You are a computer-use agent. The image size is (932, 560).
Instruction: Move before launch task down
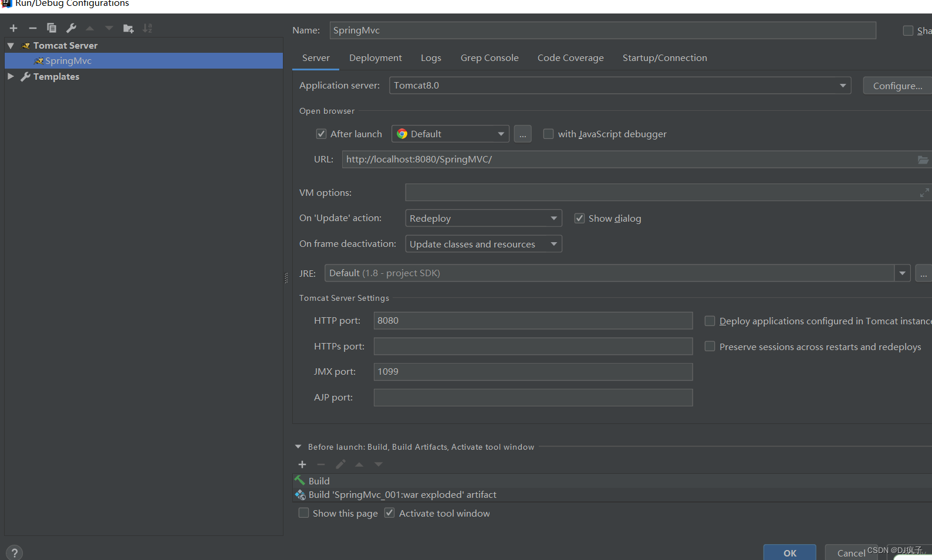[x=379, y=464]
